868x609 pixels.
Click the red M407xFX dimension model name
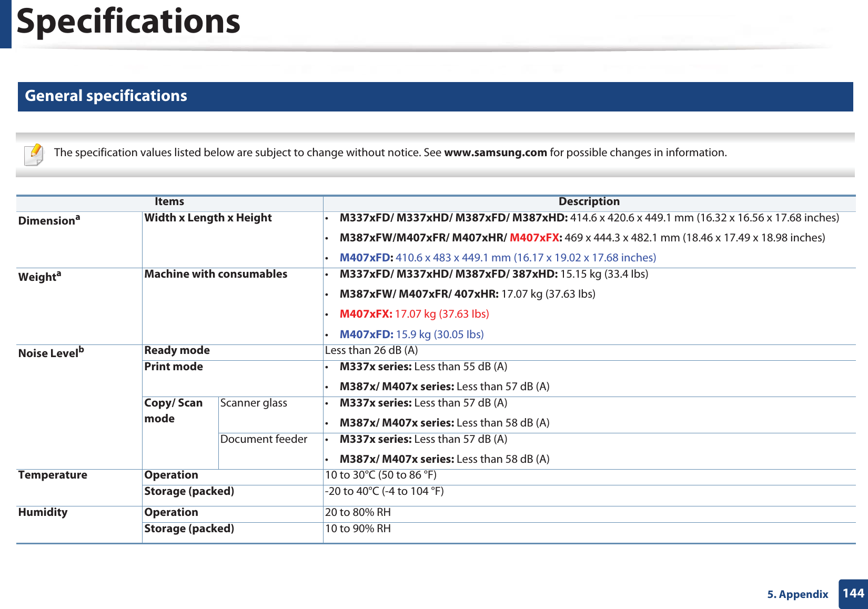534,238
